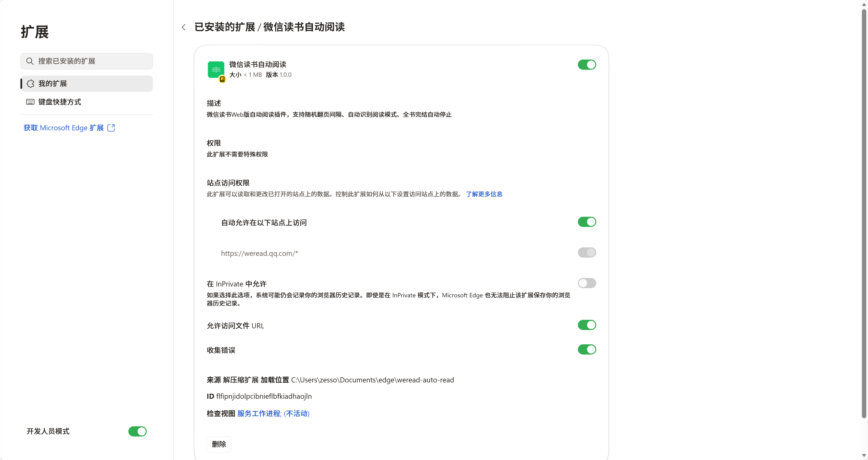The width and height of the screenshot is (868, 460).
Task: Click the magnifier icon in the search box
Action: (x=30, y=61)
